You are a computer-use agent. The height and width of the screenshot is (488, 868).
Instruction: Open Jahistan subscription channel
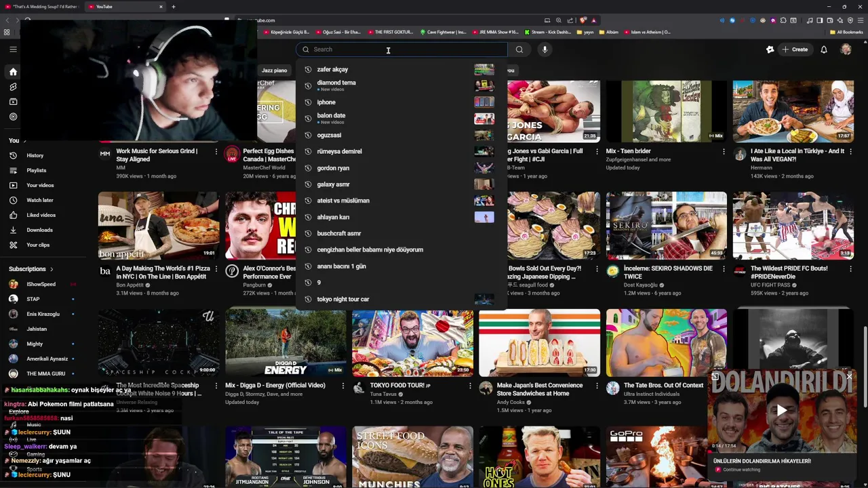(x=37, y=329)
